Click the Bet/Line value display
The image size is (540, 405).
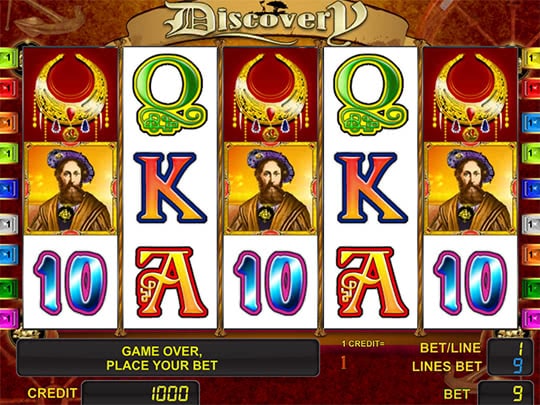tap(510, 349)
